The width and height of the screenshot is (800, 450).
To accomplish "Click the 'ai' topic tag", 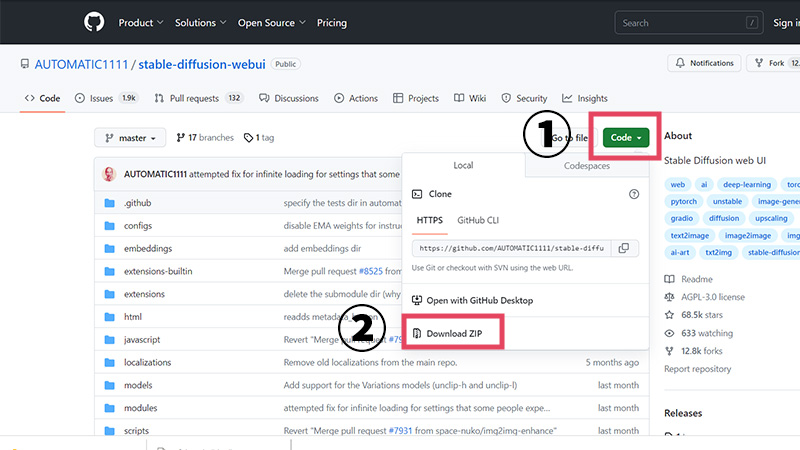I will (x=704, y=184).
